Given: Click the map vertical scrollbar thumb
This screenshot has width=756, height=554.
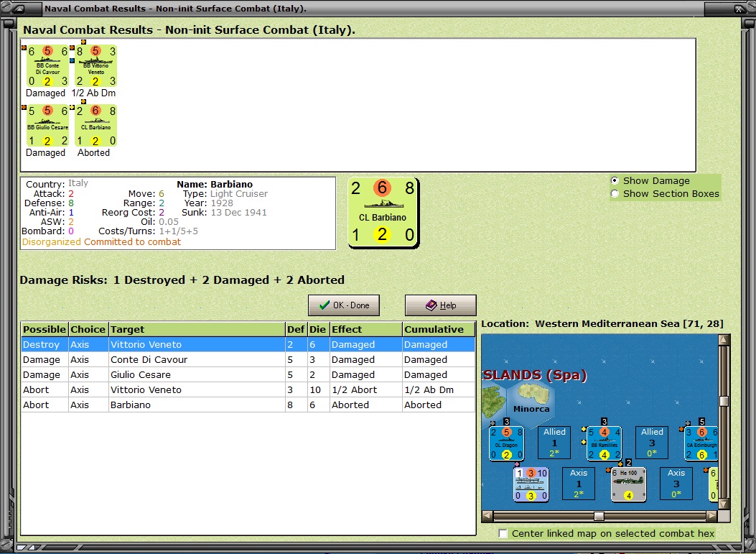Looking at the screenshot, I should pyautogui.click(x=724, y=401).
